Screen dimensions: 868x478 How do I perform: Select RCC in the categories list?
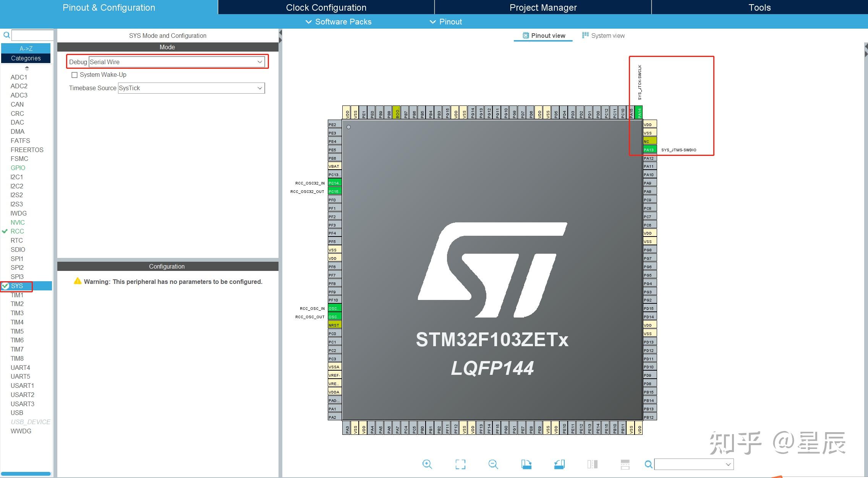(x=17, y=231)
